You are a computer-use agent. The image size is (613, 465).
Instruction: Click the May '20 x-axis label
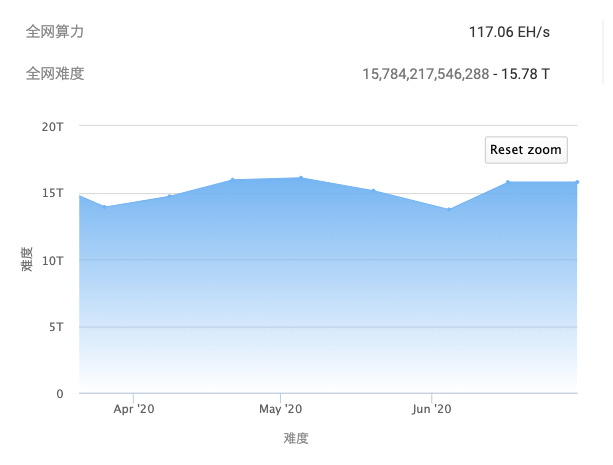280,409
